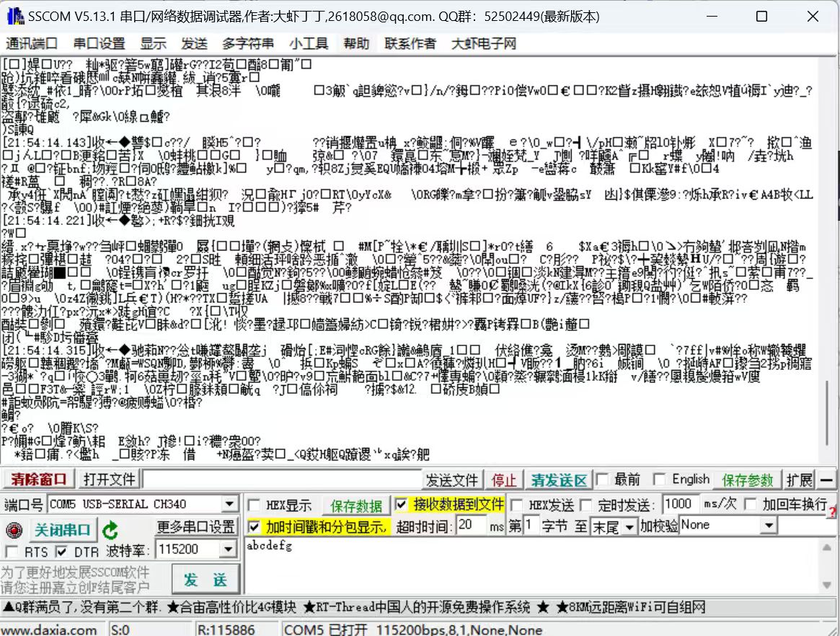Image resolution: width=840 pixels, height=636 pixels.
Task: Enable the English language checkbox
Action: click(660, 479)
